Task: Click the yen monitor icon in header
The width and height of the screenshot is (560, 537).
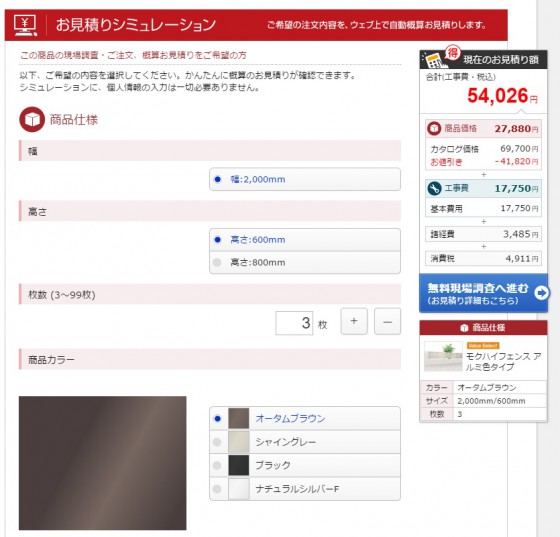Action: [x=25, y=25]
